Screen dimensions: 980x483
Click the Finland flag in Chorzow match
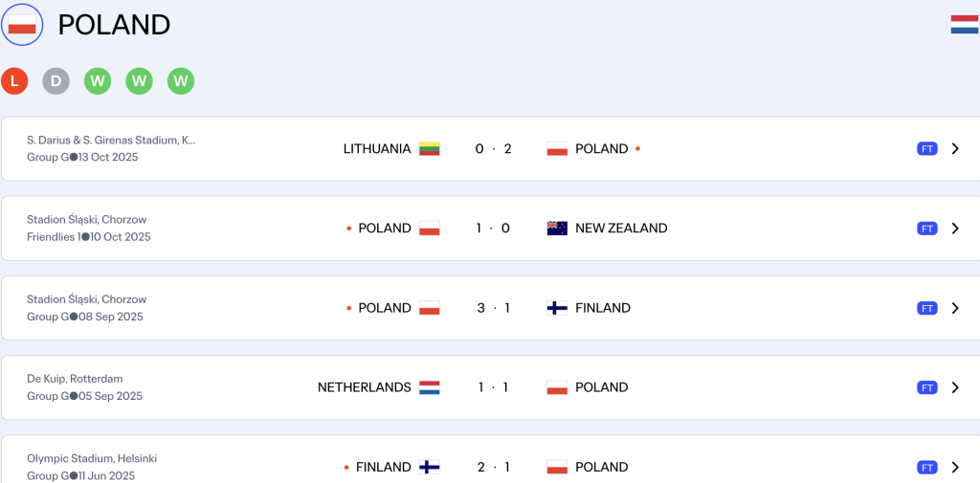click(x=557, y=308)
